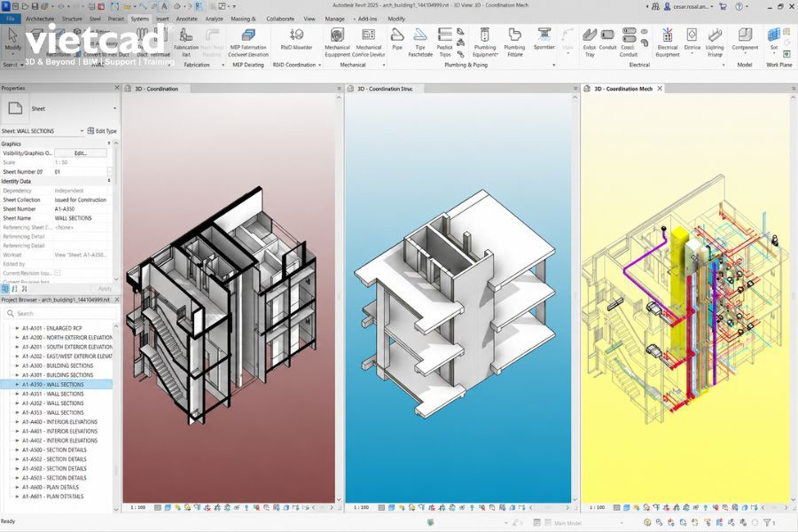
Task: Collapse the Identity Data properties group
Action: point(109,181)
